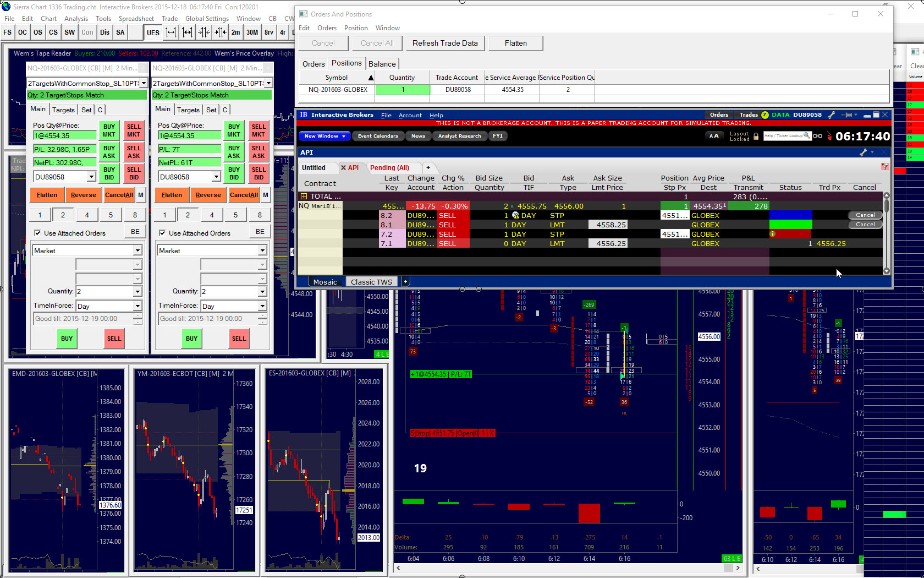Click the chain link icon beside ticker lookup
This screenshot has height=578, width=924.
click(818, 136)
